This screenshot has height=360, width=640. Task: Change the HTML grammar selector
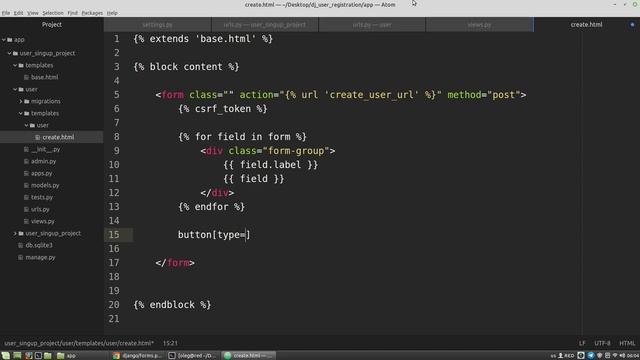tap(627, 343)
